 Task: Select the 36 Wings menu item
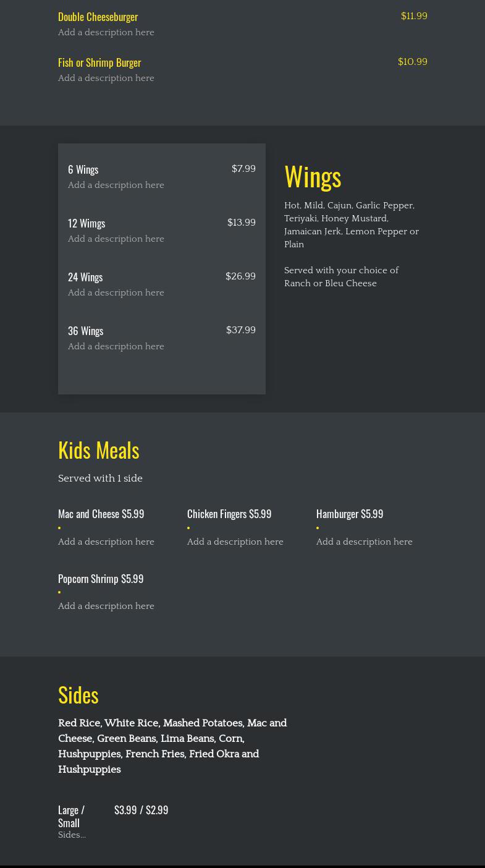point(85,331)
